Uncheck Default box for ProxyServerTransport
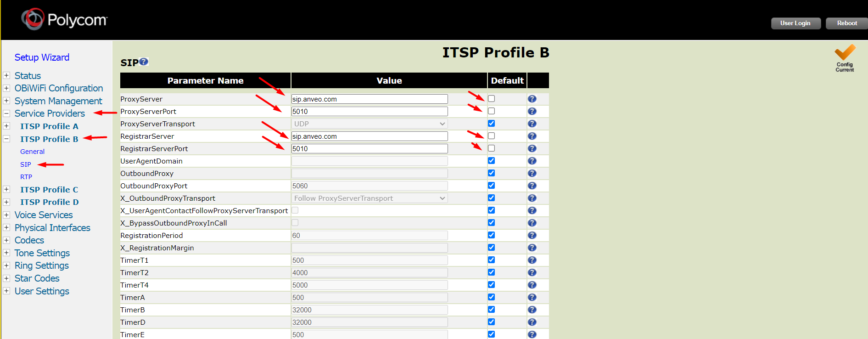 (491, 123)
